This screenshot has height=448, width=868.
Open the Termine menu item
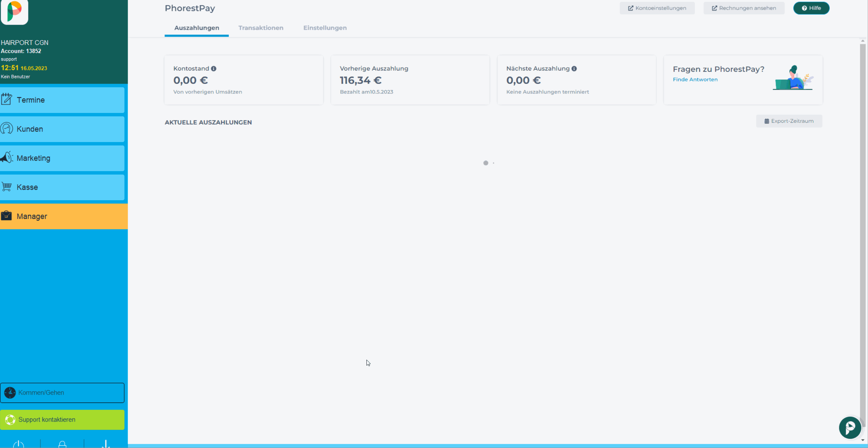pos(62,100)
